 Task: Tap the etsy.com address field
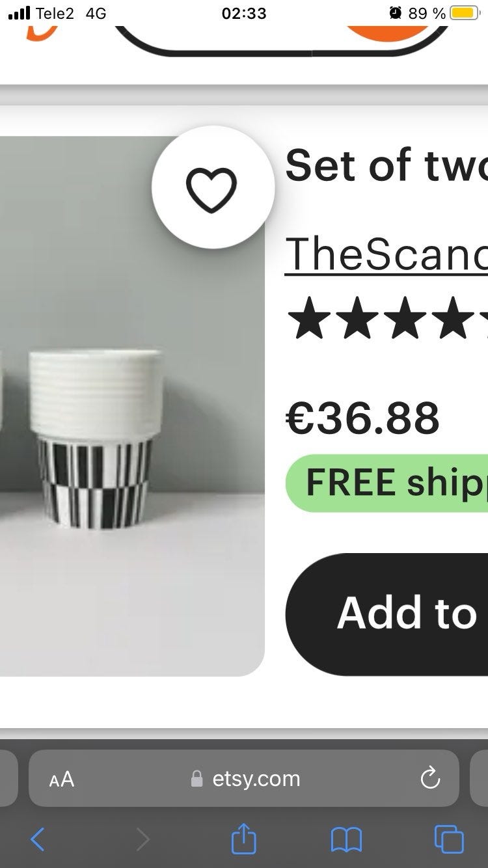[x=244, y=778]
